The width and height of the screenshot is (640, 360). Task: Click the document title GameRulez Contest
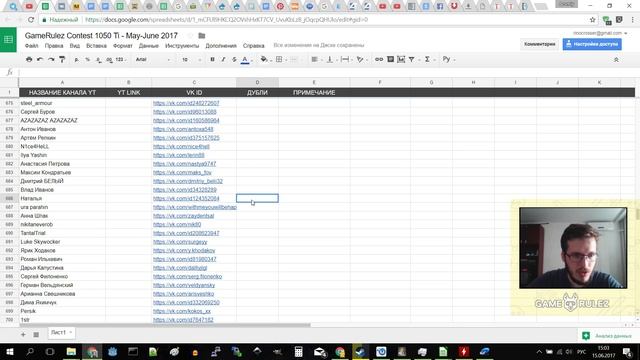[x=101, y=36]
